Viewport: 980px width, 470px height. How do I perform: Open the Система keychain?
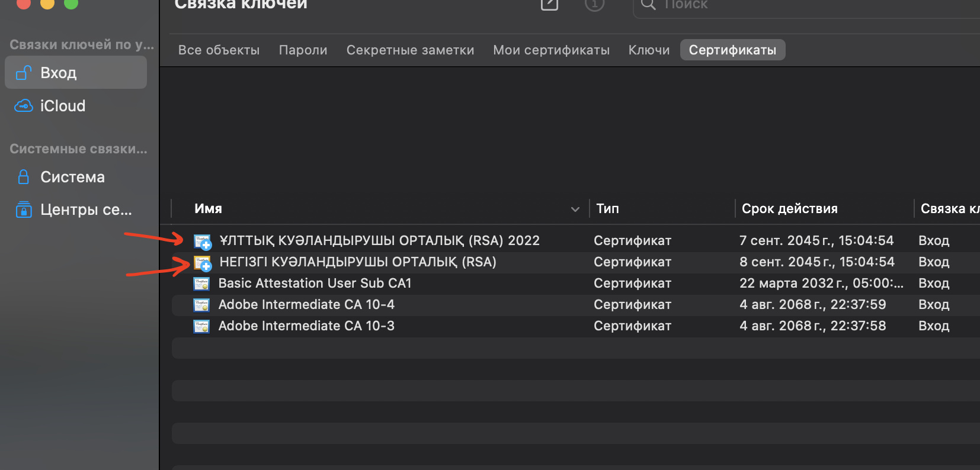[72, 177]
